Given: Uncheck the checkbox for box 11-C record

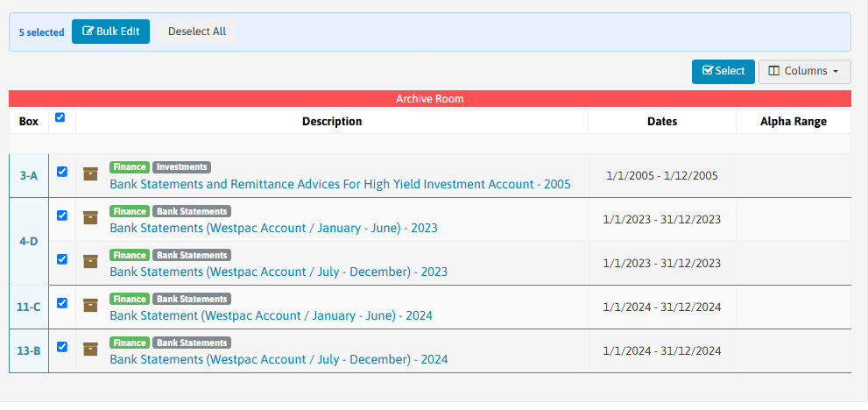Looking at the screenshot, I should (62, 303).
